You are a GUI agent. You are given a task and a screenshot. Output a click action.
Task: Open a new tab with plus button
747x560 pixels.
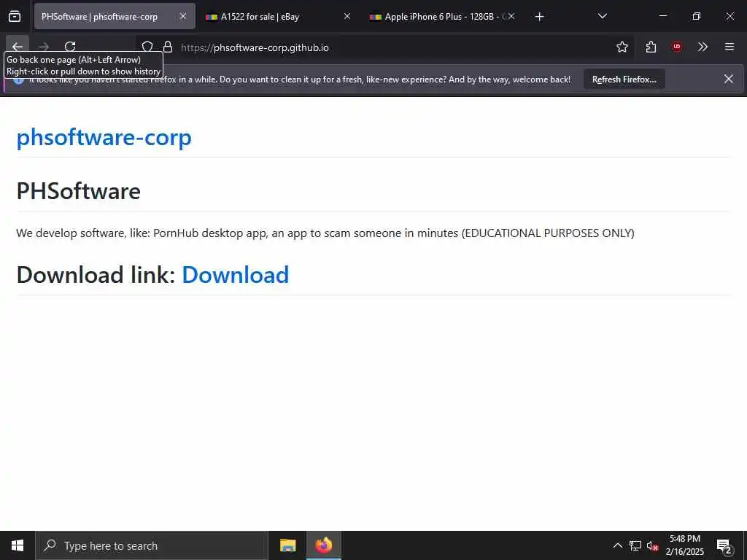point(539,17)
